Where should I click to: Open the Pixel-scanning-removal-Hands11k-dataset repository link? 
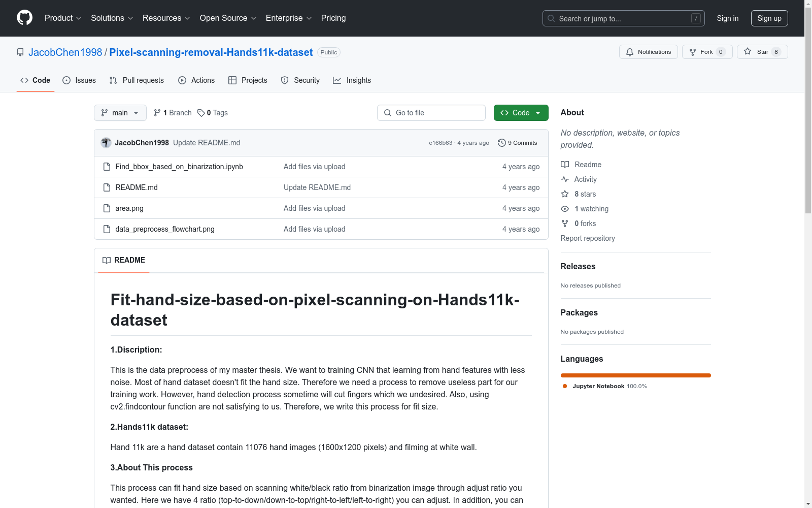tap(211, 52)
